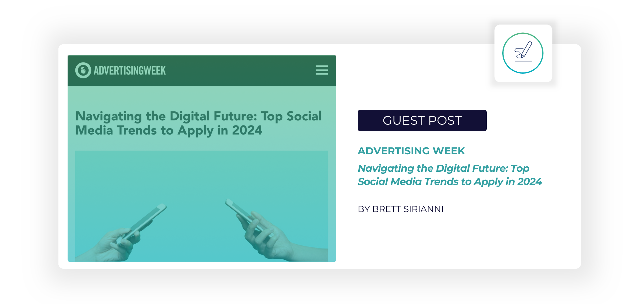Click the white tile corner beside pen icon
This screenshot has height=304, width=644.
tap(501, 76)
